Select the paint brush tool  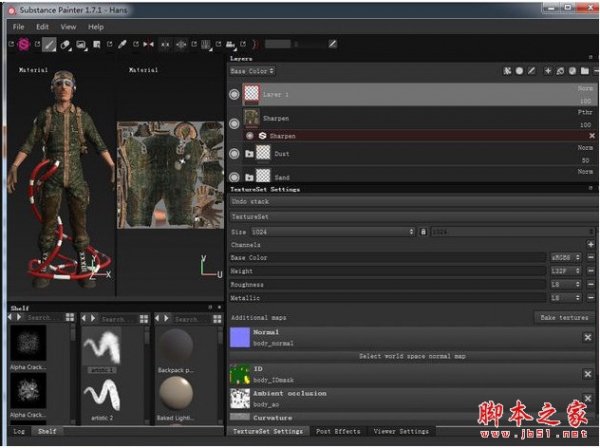coord(50,44)
